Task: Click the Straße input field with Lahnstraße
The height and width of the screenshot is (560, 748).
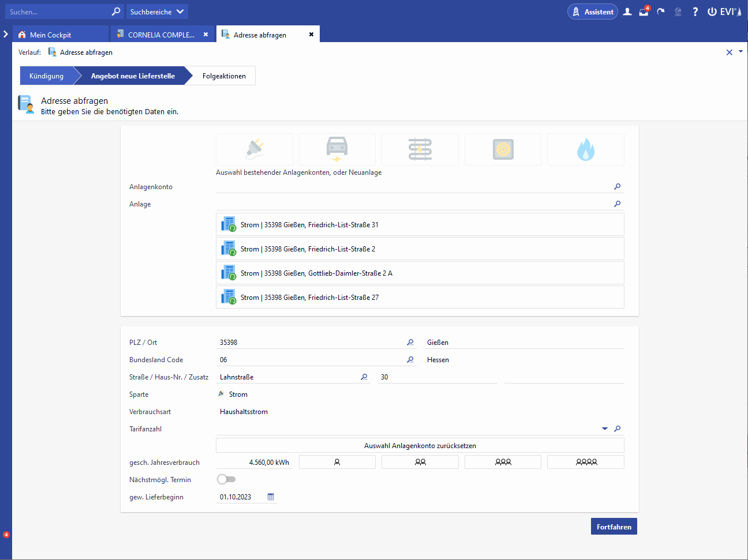Action: pyautogui.click(x=287, y=377)
